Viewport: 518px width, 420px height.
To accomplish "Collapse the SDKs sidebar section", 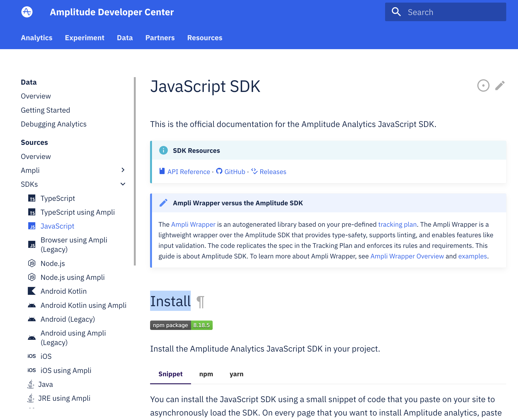I will tap(123, 184).
